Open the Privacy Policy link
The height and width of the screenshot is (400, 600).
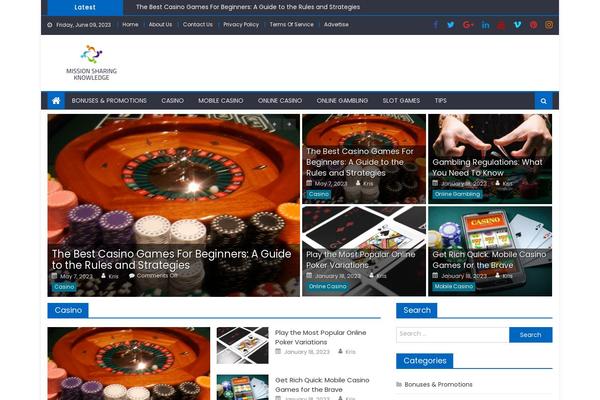pos(241,24)
